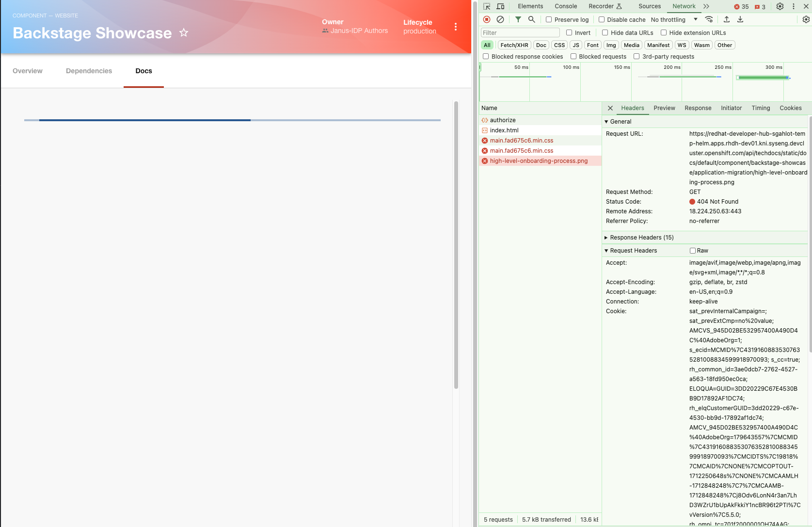Check Hide extension URLs
The width and height of the screenshot is (812, 527).
tap(664, 33)
